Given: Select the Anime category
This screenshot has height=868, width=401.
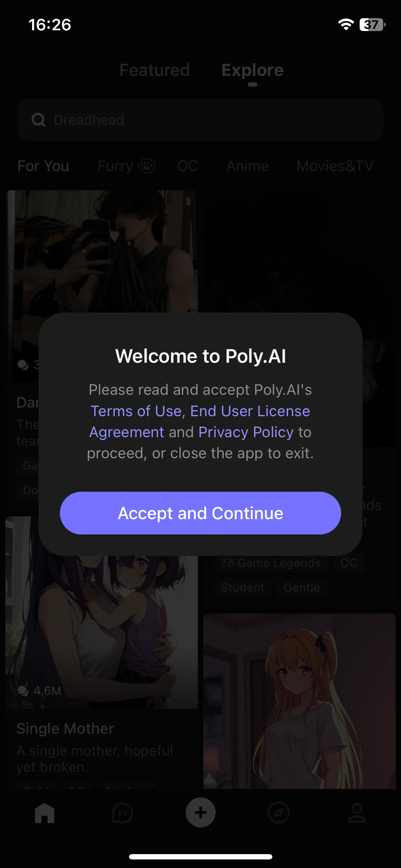Looking at the screenshot, I should click(247, 166).
